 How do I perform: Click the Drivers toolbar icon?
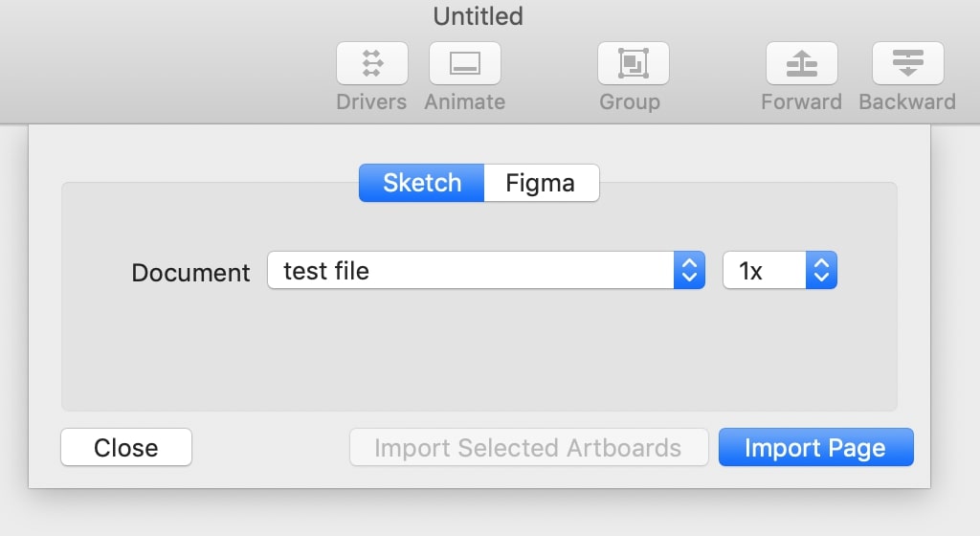(372, 64)
